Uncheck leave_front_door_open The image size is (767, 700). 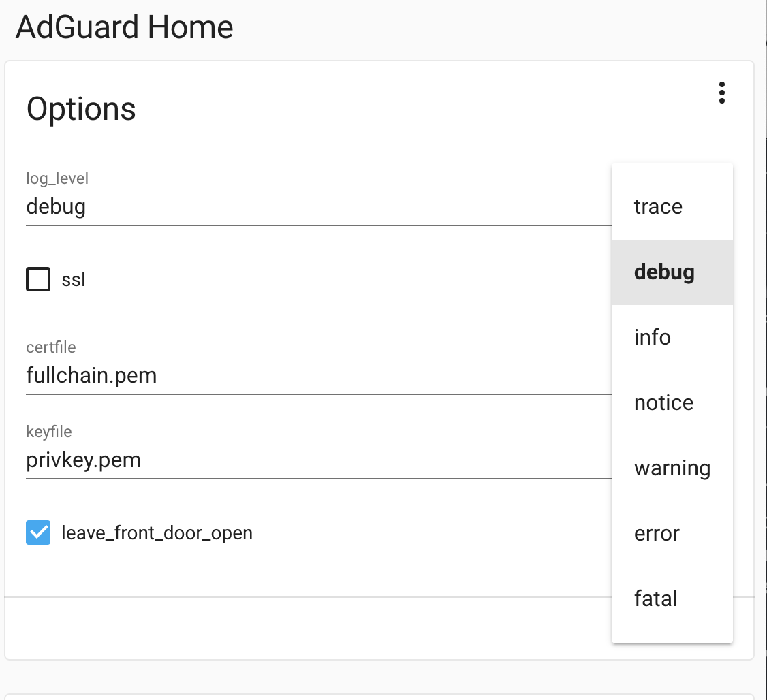[x=39, y=532]
